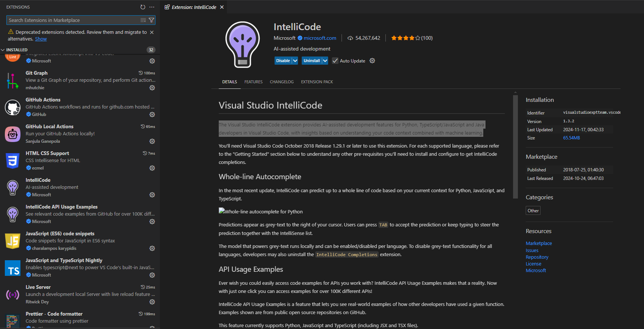Open the Uninstall dropdown arrow
The height and width of the screenshot is (329, 644).
325,61
